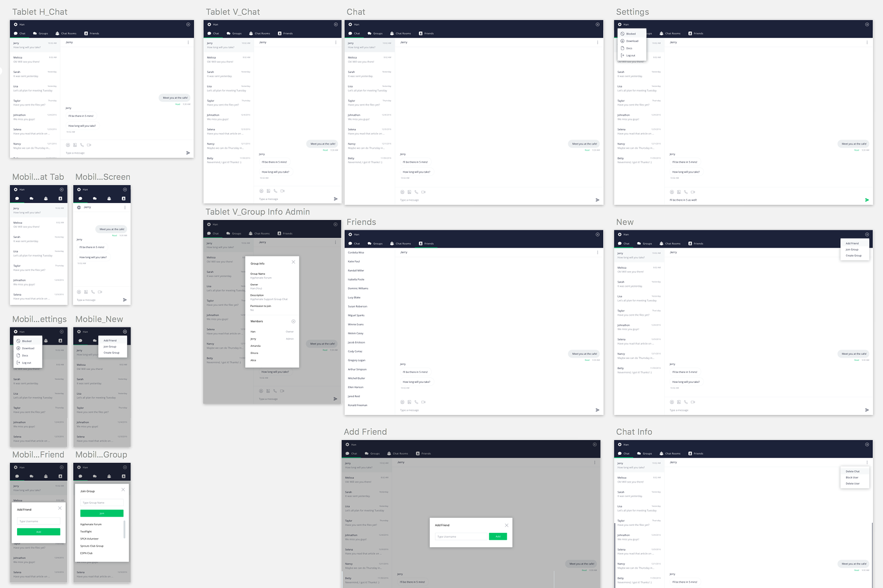Image resolution: width=883 pixels, height=588 pixels.
Task: Close the mobile Join Group dialog
Action: (123, 490)
